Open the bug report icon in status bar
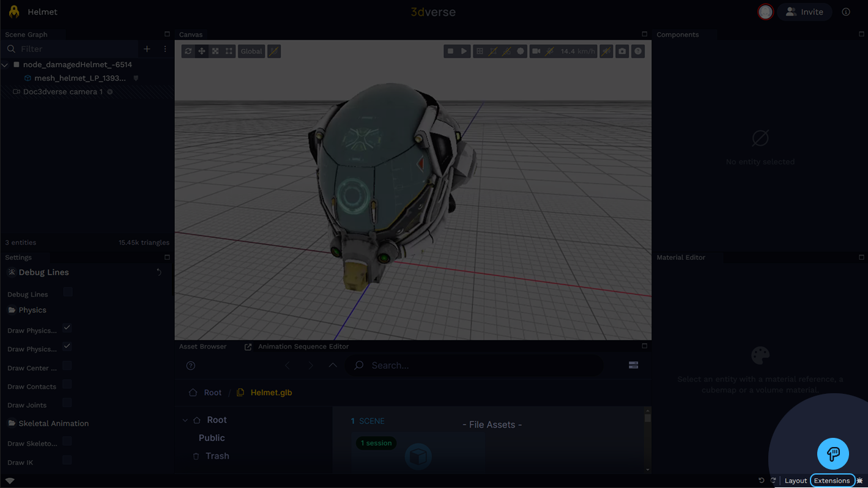868x488 pixels. click(859, 481)
